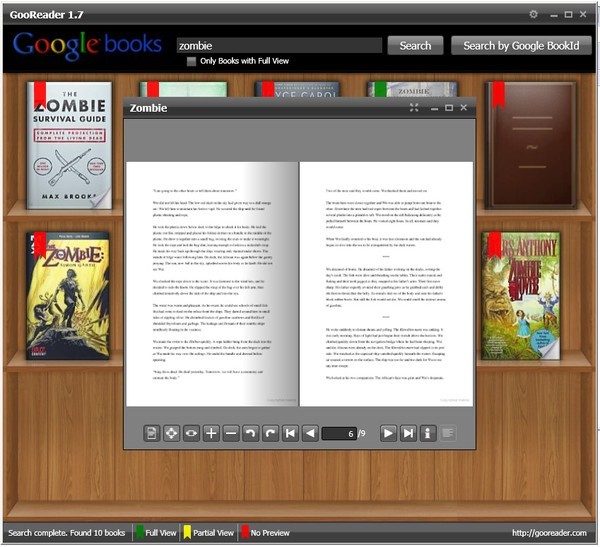Minimize the GooReader main window

click(554, 15)
